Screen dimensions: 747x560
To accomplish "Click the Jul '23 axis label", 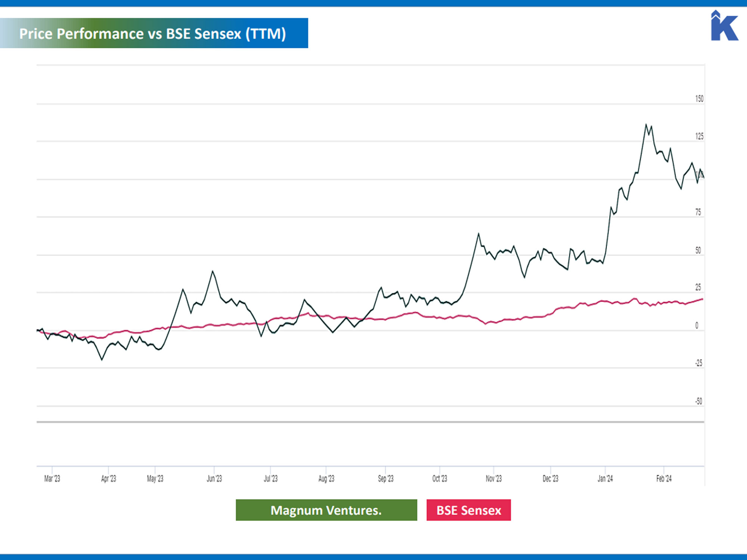I will click(x=270, y=479).
